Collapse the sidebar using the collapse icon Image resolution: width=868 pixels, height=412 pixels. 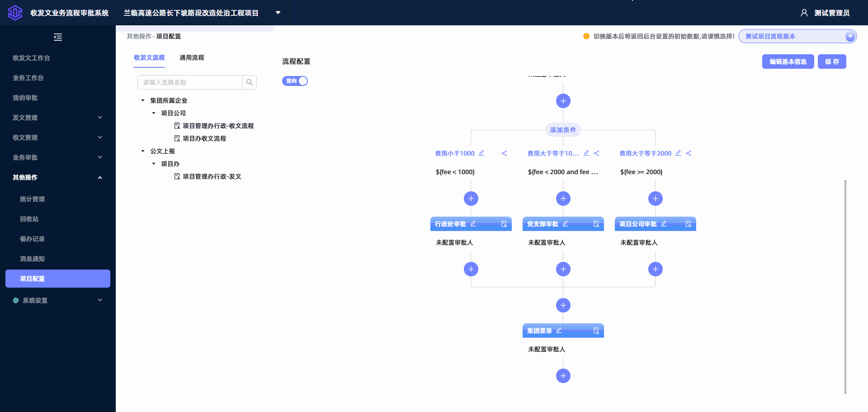[57, 37]
